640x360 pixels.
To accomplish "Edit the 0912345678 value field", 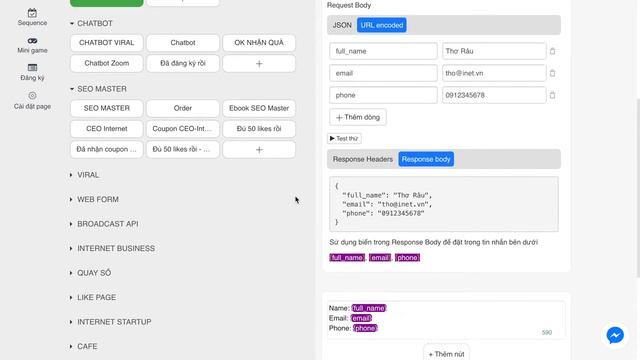I will pyautogui.click(x=494, y=95).
